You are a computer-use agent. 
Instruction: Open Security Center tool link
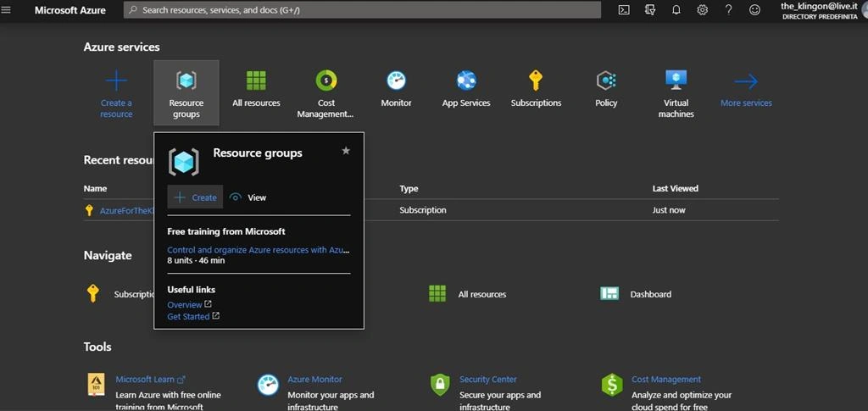pos(487,380)
